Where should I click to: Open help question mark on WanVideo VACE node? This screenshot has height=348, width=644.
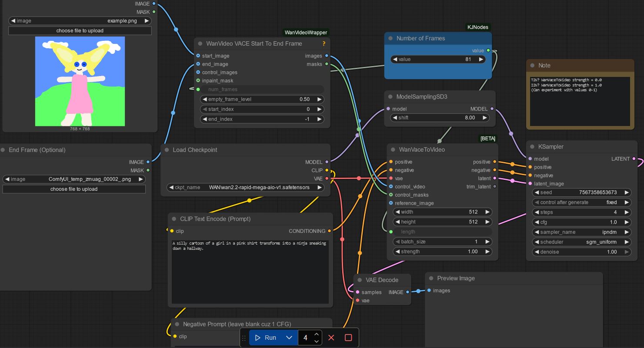pos(324,43)
